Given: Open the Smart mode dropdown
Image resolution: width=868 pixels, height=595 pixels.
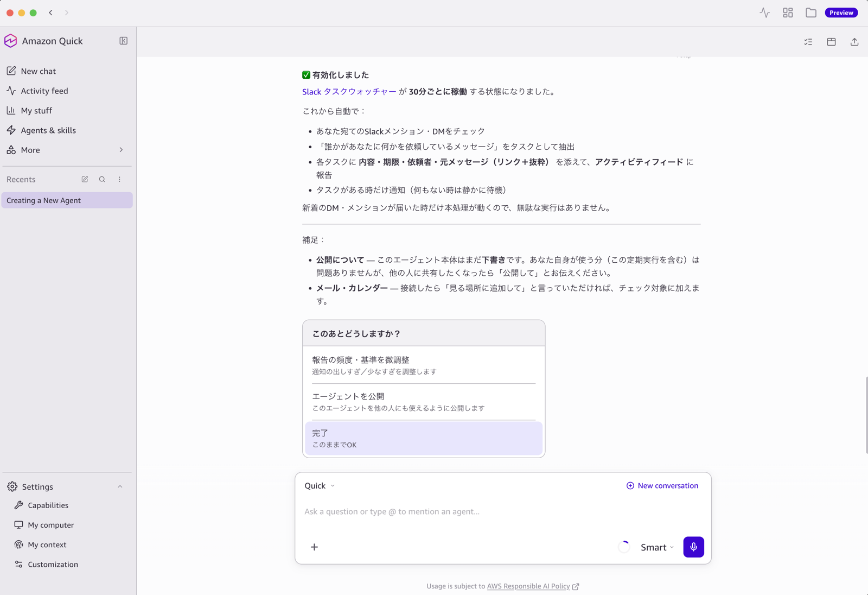Looking at the screenshot, I should click(657, 547).
